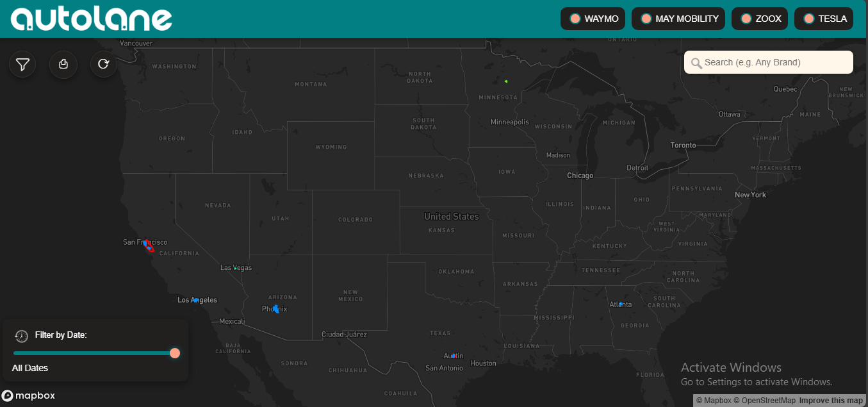Open the © Mapbox attribution link
This screenshot has width=868, height=407.
(x=714, y=401)
